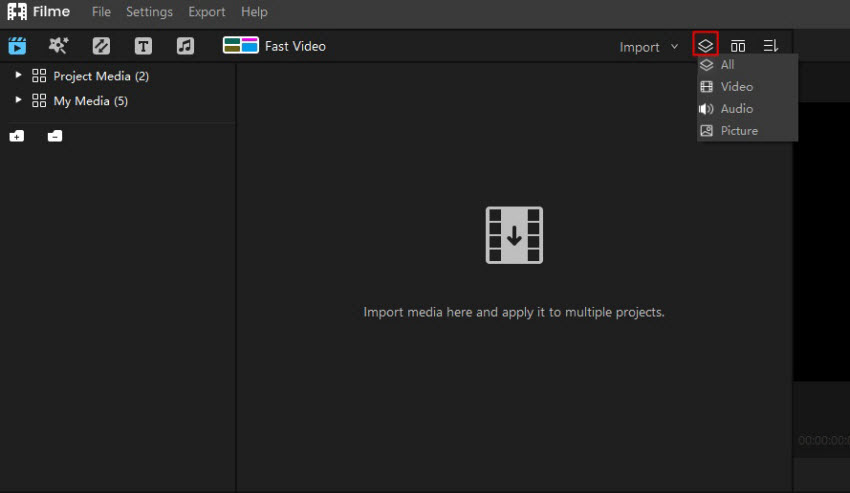This screenshot has width=850, height=493.
Task: Select the Project Media (2) folder
Action: (x=101, y=76)
